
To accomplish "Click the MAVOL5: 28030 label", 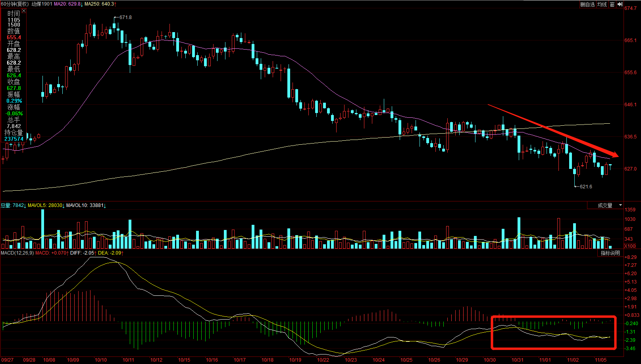I will (x=46, y=205).
